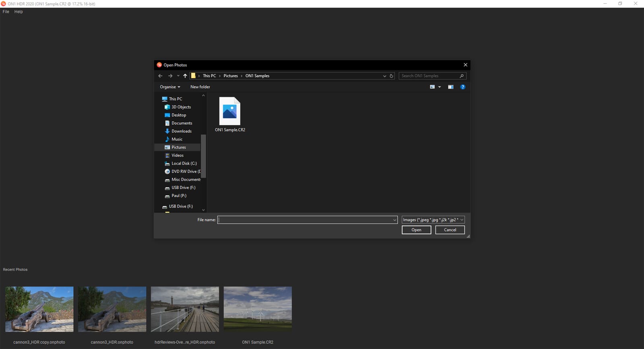Select the bottom USB Drive (F:) entry

pyautogui.click(x=181, y=207)
